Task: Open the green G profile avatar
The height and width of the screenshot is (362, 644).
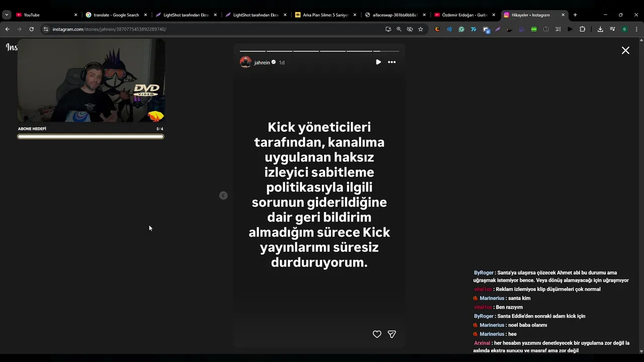Action: pyautogui.click(x=624, y=29)
